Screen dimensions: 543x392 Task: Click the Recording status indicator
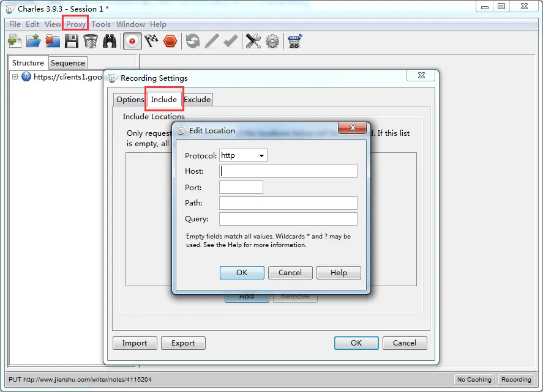tap(516, 379)
